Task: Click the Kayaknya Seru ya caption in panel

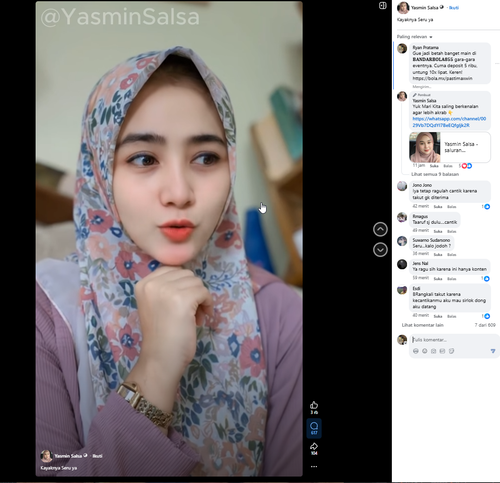Action: point(415,20)
